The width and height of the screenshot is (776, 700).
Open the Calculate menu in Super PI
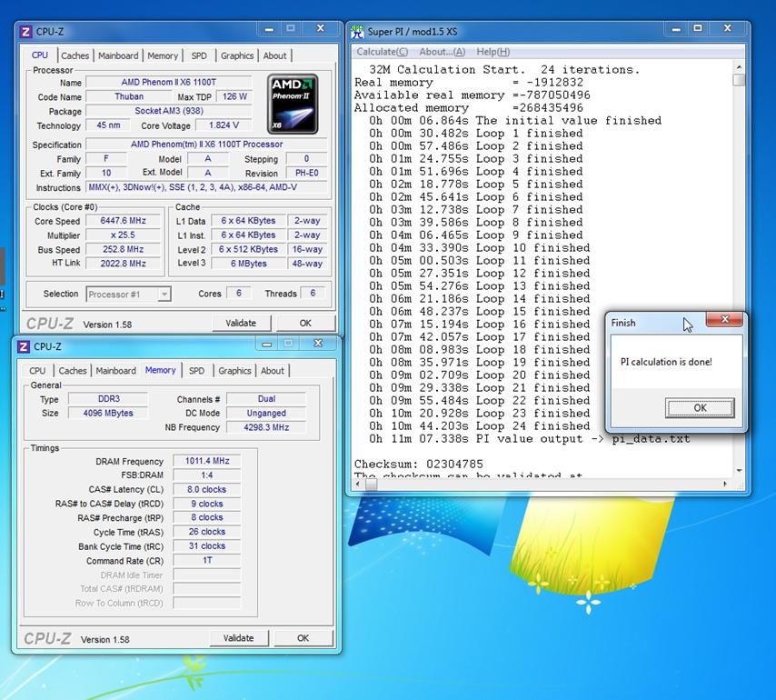tap(382, 52)
